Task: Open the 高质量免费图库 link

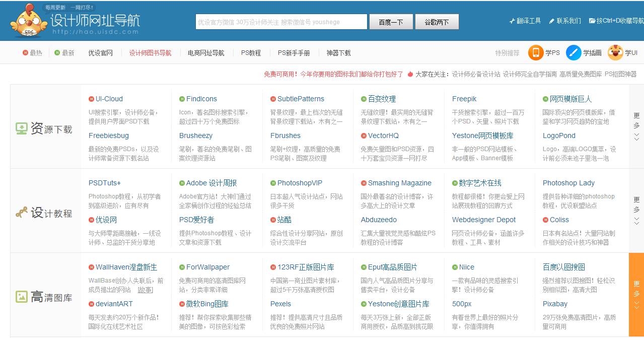Action: coord(581,74)
